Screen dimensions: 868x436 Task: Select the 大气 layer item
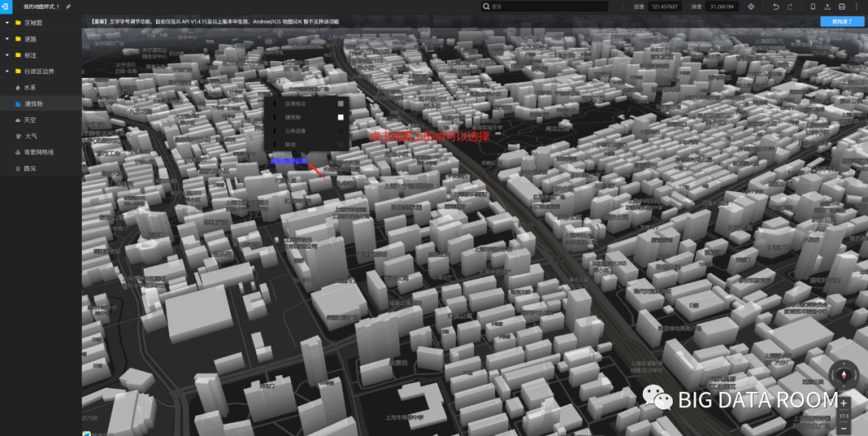(41, 136)
